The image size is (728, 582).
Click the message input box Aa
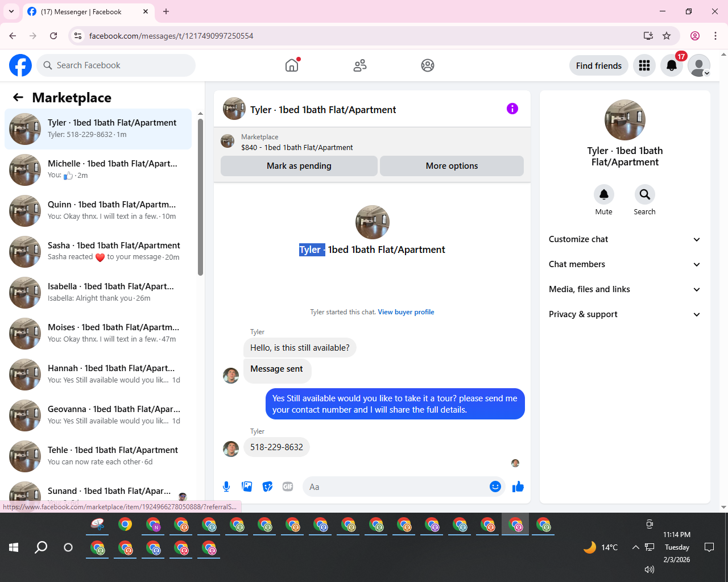point(396,487)
